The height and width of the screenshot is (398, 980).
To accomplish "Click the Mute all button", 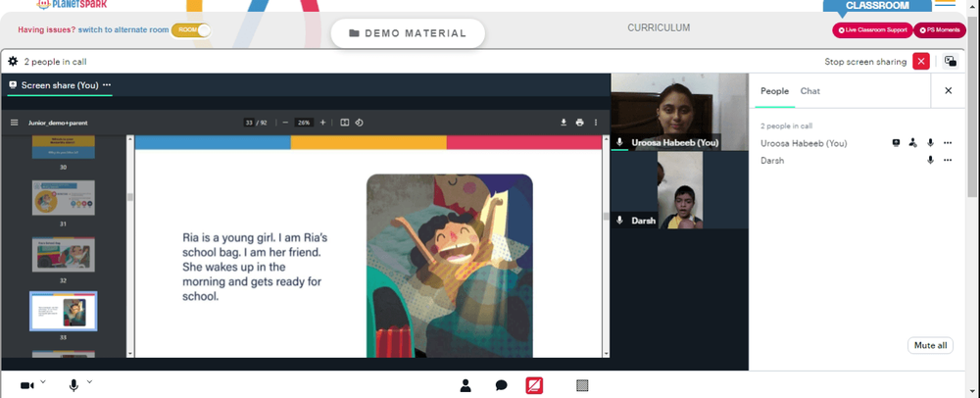I will point(930,345).
